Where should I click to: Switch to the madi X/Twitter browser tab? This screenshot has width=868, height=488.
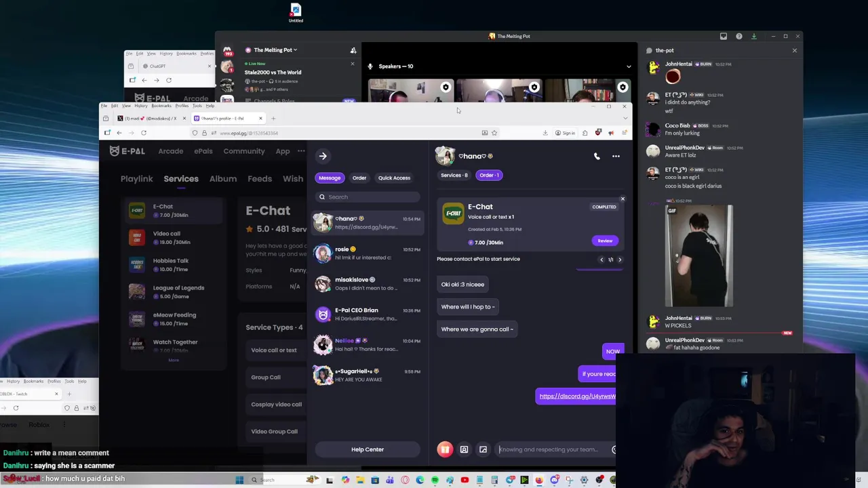point(151,119)
